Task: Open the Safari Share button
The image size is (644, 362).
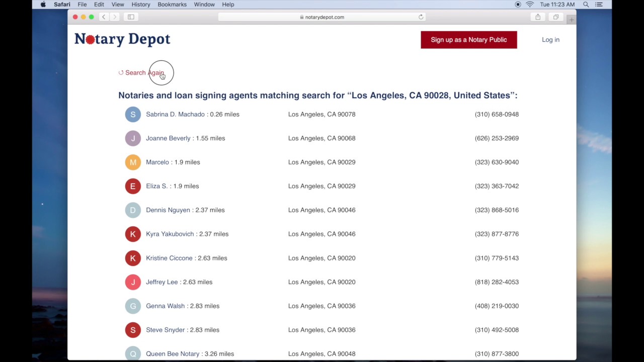Action: point(538,17)
